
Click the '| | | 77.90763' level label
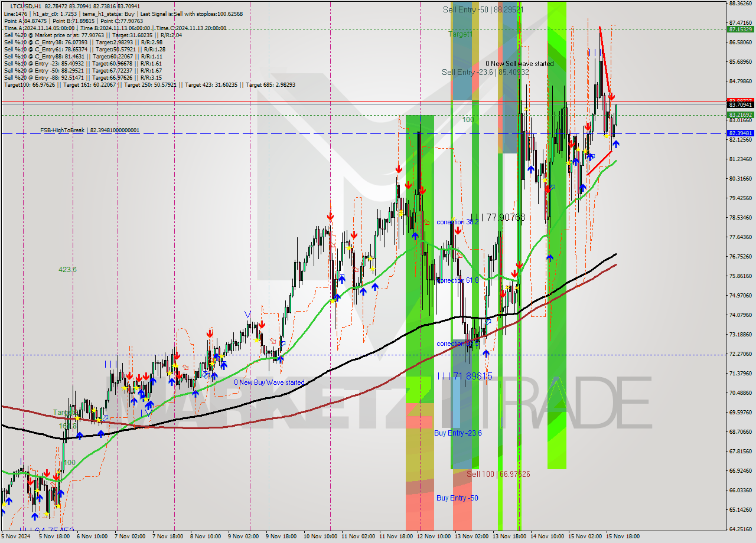[x=498, y=217]
